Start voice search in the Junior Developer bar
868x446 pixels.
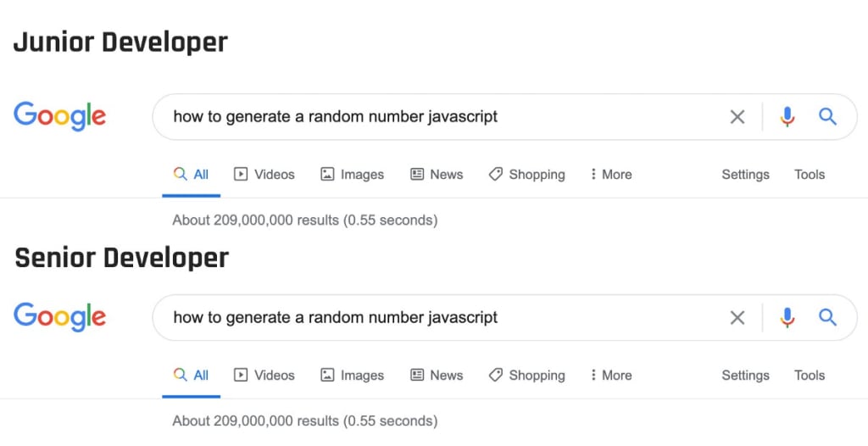click(787, 117)
